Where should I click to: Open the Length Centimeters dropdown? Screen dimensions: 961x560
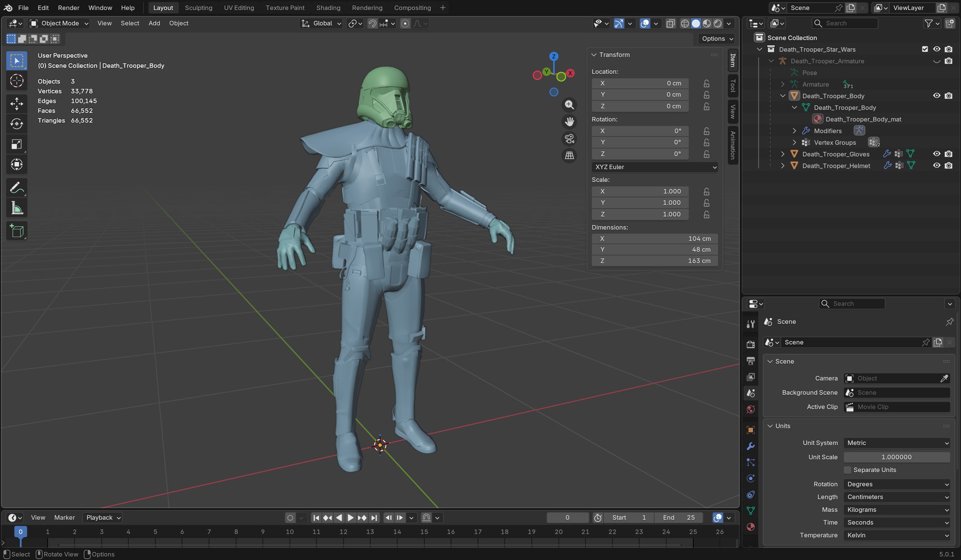tap(897, 497)
